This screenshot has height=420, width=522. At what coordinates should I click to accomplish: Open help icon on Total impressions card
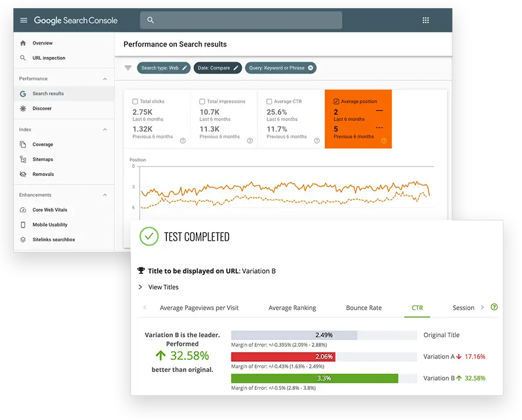click(x=249, y=140)
